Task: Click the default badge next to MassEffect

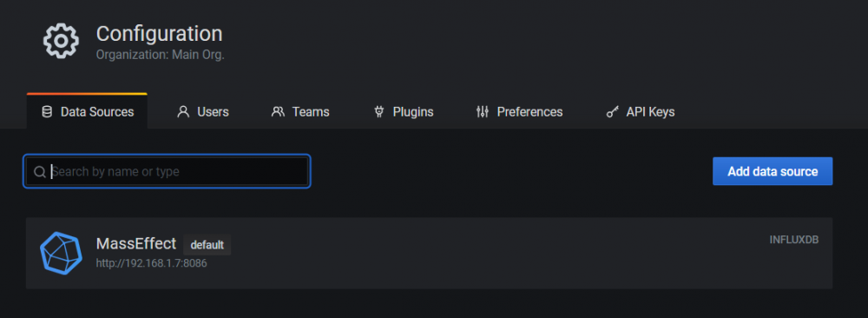Action: click(207, 244)
